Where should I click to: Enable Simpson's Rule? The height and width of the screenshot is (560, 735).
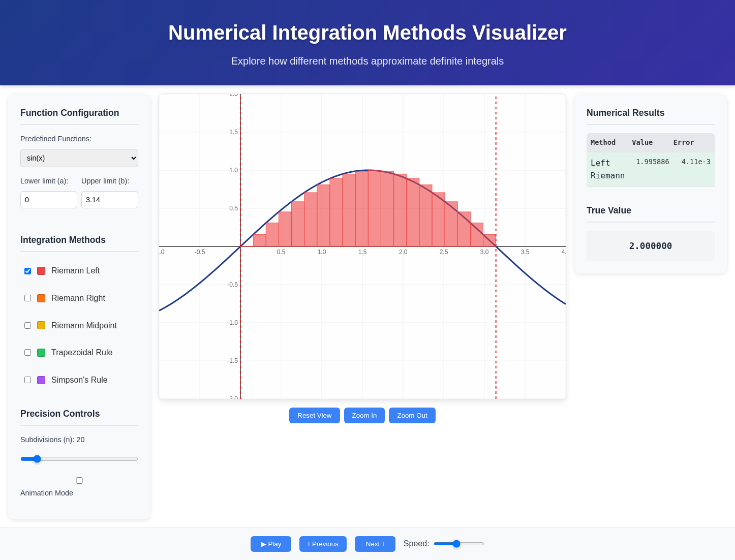(27, 380)
